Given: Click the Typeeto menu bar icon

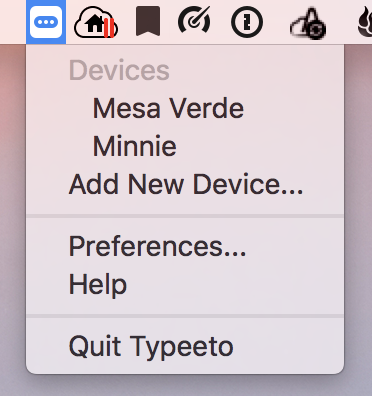Looking at the screenshot, I should 46,22.
